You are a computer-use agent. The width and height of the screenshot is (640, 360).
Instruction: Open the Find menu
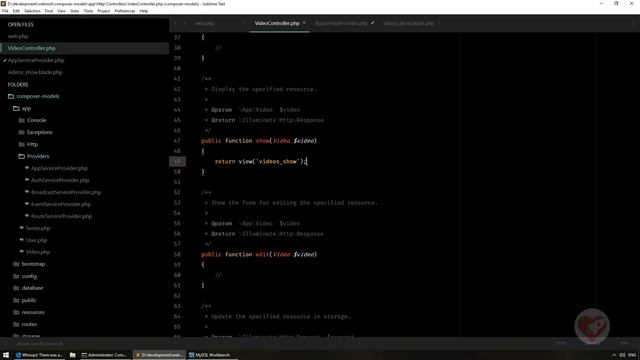49,11
